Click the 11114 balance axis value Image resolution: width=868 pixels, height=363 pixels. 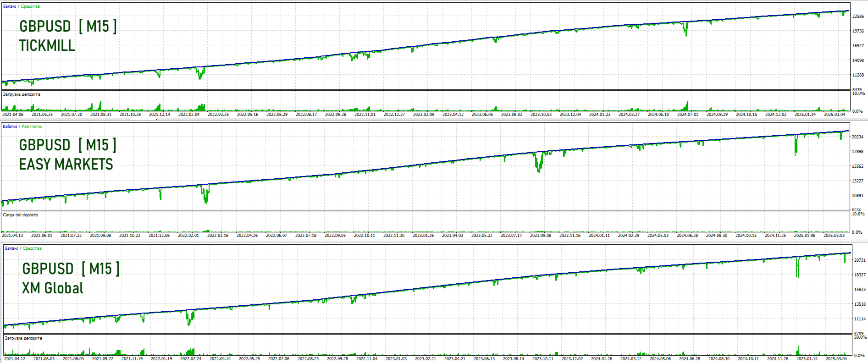tap(860, 319)
